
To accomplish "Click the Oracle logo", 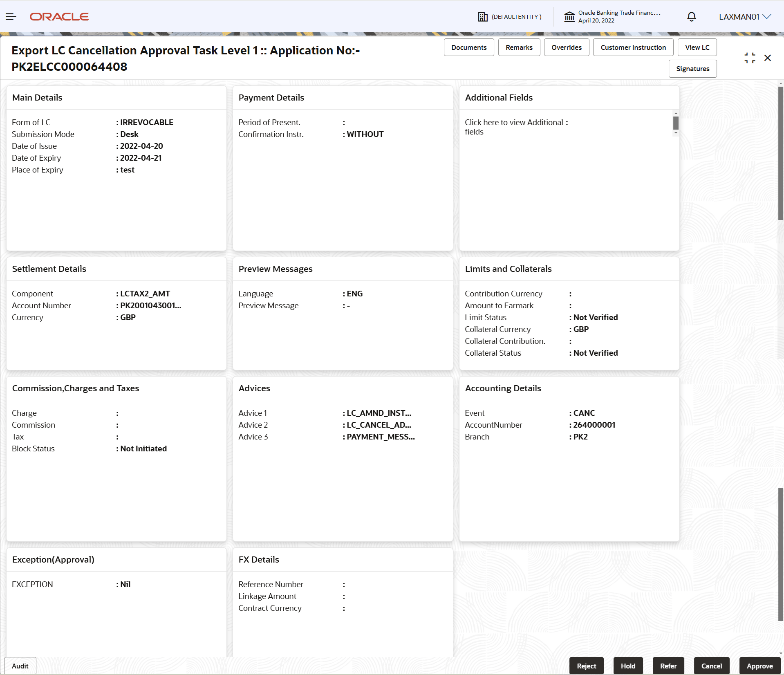I will pos(59,16).
